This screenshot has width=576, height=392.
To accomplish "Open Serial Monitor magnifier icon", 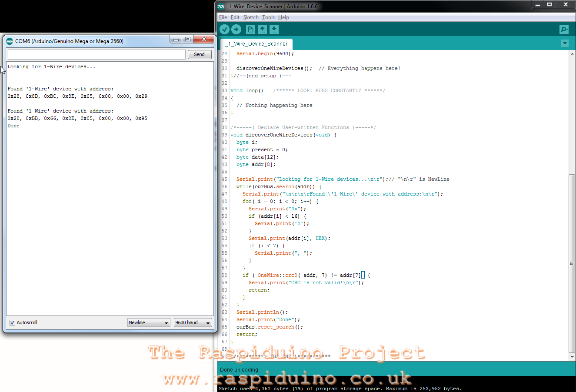I will (x=564, y=29).
